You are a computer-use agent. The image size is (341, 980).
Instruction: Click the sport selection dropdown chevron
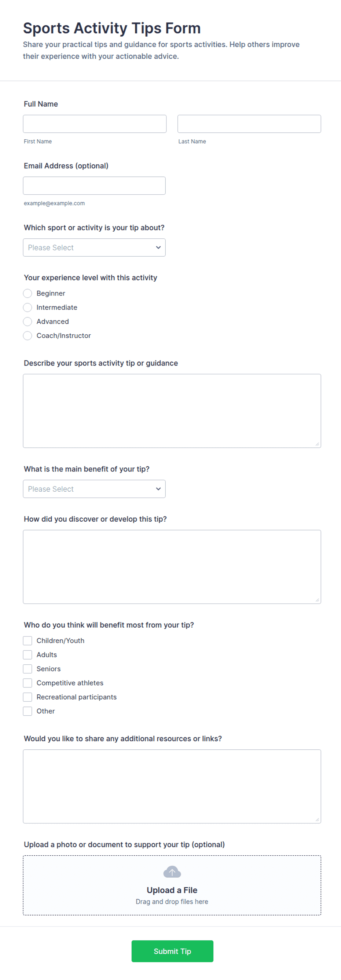(158, 247)
